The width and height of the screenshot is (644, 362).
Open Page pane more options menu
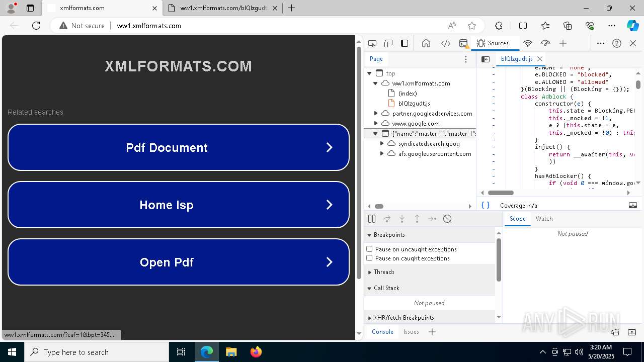click(x=466, y=59)
